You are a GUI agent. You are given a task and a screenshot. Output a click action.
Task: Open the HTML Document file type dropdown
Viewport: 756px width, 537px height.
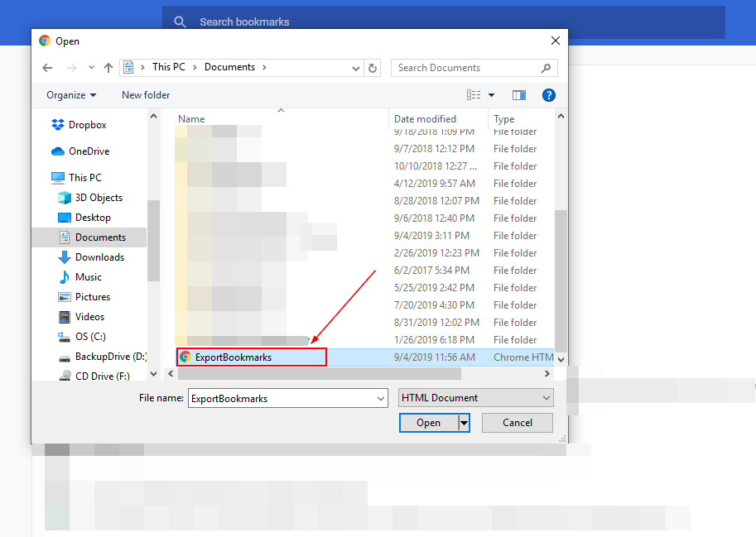coord(476,398)
